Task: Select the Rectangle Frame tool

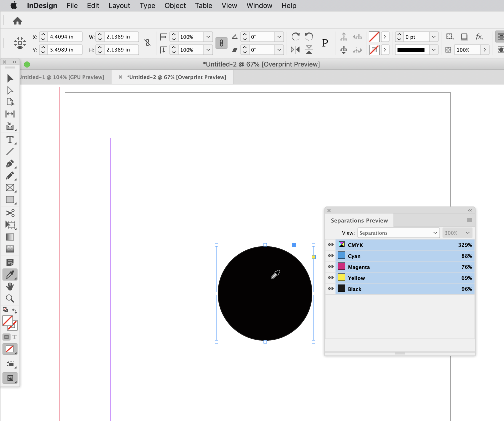Action: [x=10, y=188]
